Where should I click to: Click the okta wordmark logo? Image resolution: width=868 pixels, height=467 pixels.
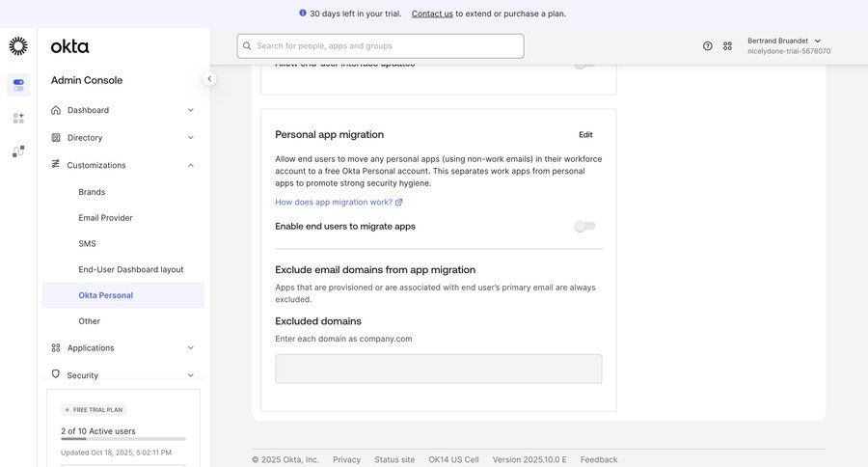click(x=69, y=46)
